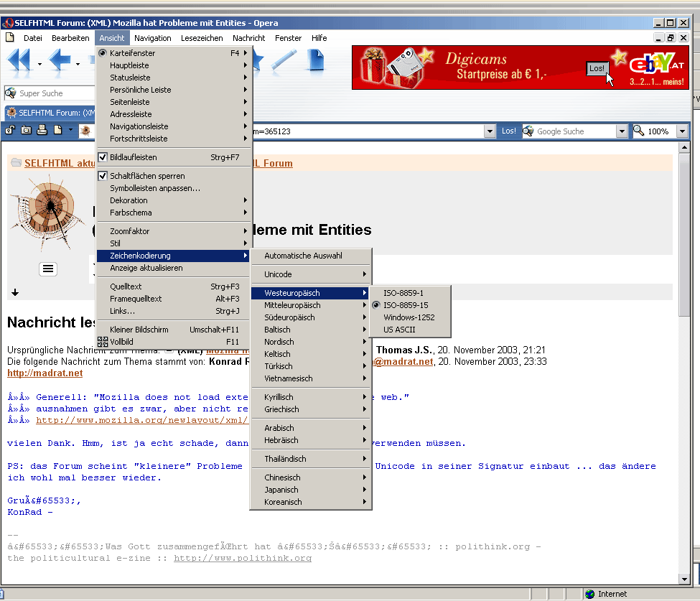Click into the Super Suche search field
The width and height of the screenshot is (700, 601).
point(54,93)
